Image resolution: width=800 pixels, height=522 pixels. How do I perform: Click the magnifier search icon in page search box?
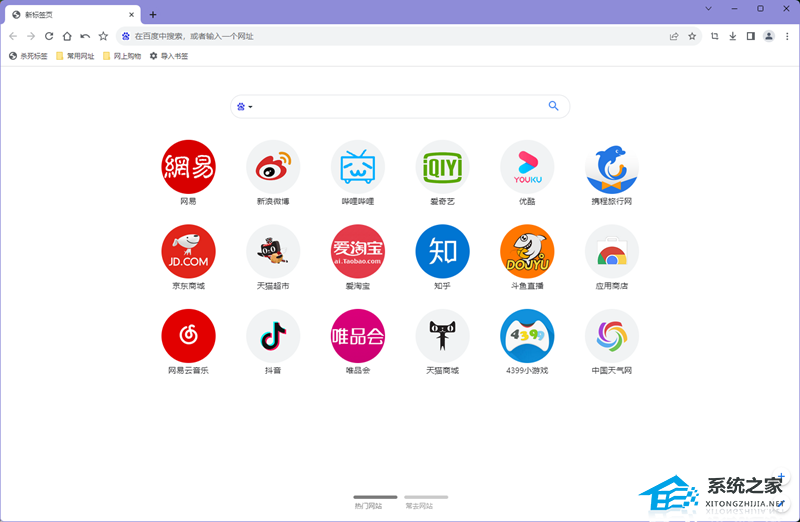pyautogui.click(x=554, y=106)
